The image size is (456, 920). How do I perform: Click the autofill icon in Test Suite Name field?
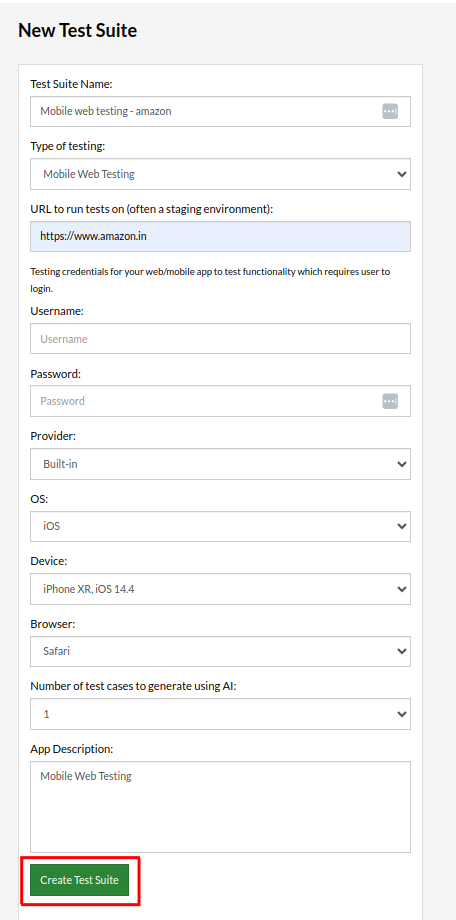click(x=390, y=111)
